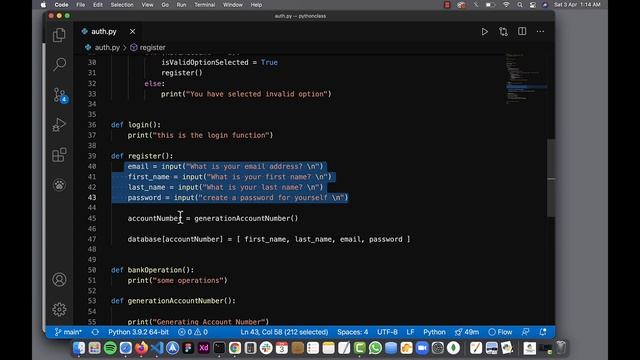Open the Edit menu

coord(98,5)
